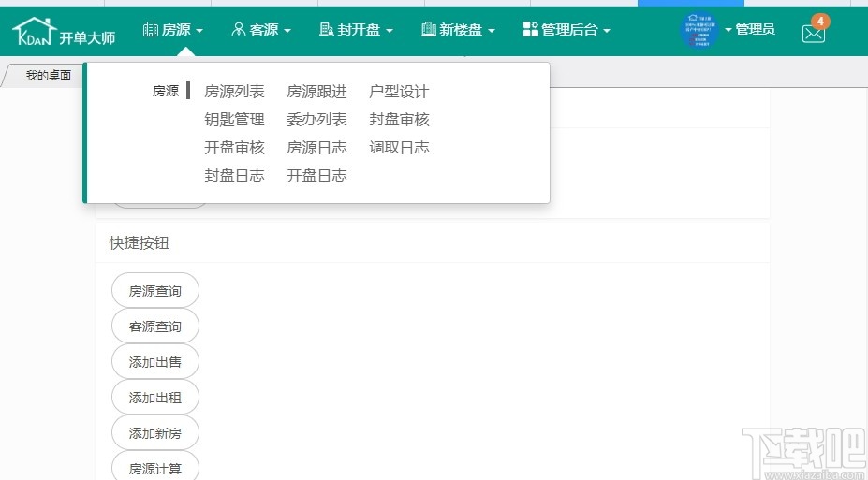The height and width of the screenshot is (480, 868).
Task: Click the 管理员 username label
Action: 755,29
